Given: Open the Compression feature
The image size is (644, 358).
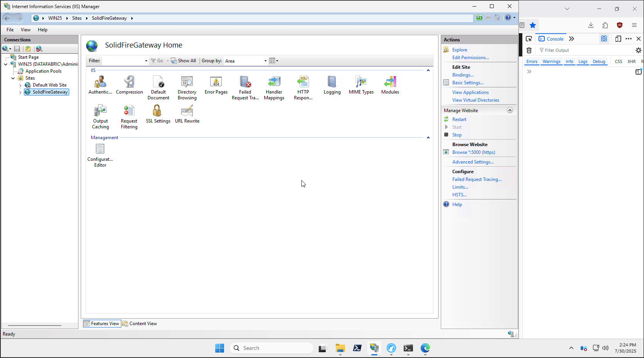Looking at the screenshot, I should click(129, 85).
